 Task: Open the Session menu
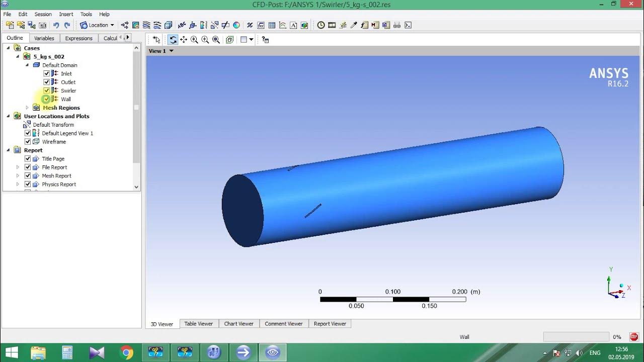(x=43, y=14)
